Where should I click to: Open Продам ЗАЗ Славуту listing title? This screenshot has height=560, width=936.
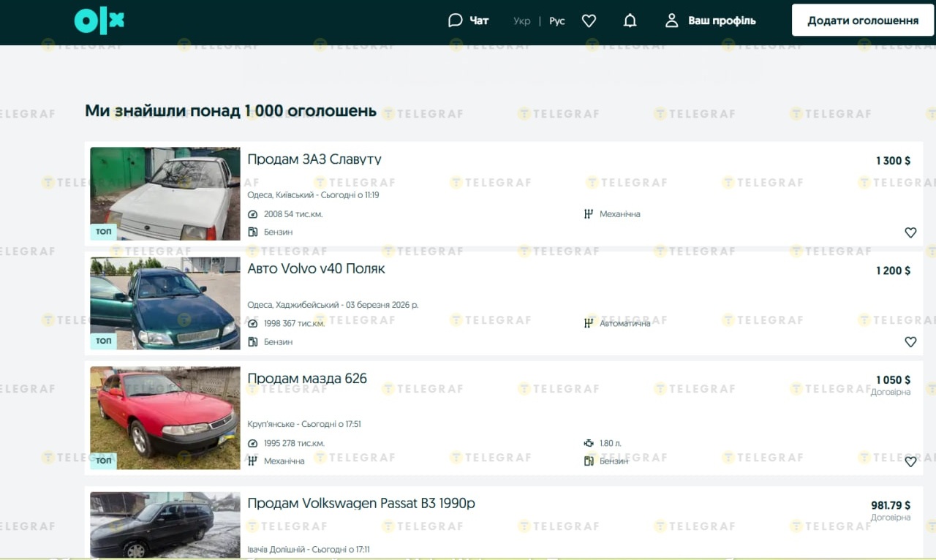point(314,159)
